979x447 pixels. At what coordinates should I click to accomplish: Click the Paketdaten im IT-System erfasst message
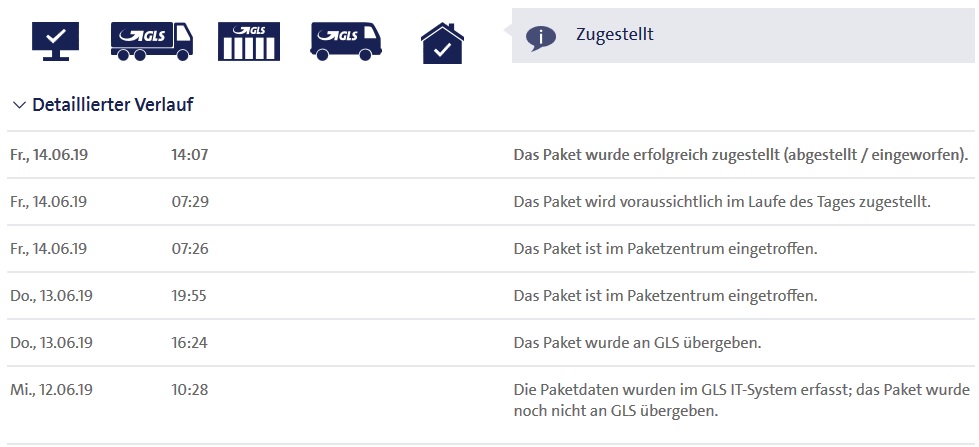742,400
